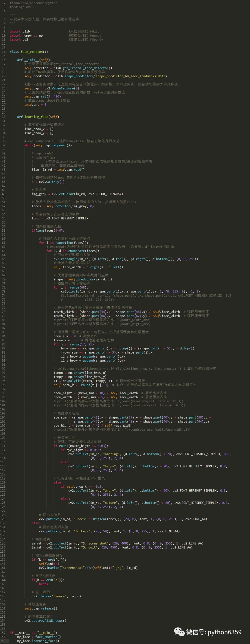This screenshot has height=644, width=250.
Task: Click the 'cv2.destroyAllWindows()' line
Action: [45, 621]
